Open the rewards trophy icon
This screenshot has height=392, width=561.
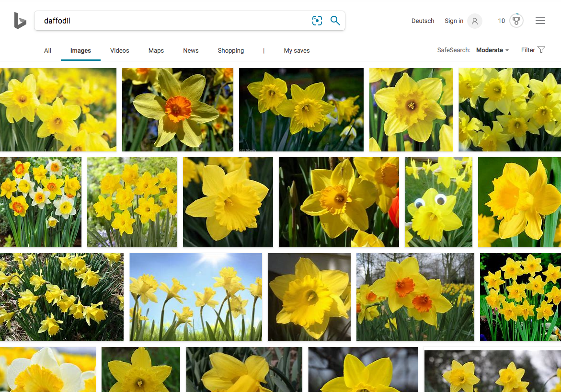(x=516, y=21)
